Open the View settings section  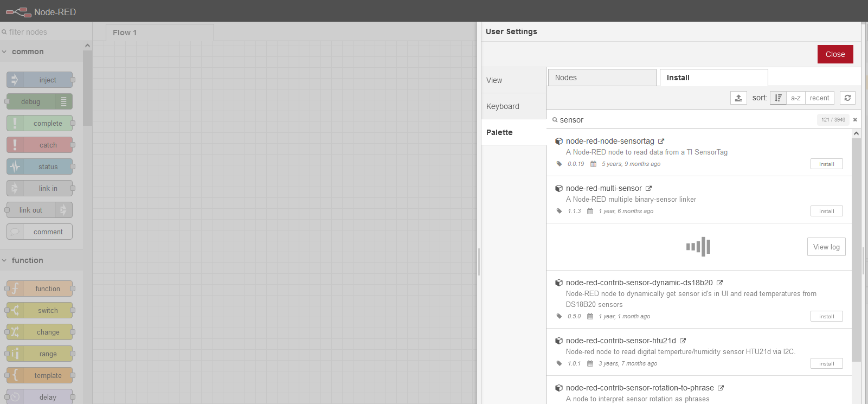pos(513,80)
